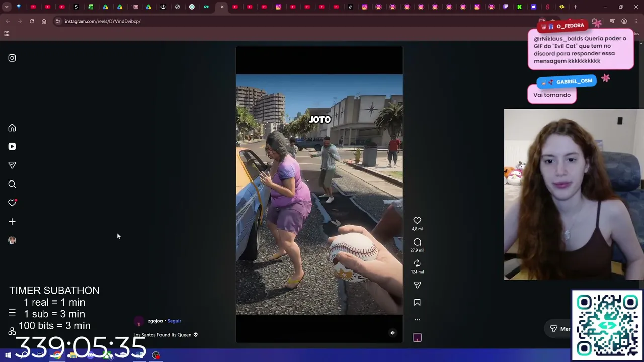
Task: Reload the page in browser toolbar
Action: tap(32, 21)
